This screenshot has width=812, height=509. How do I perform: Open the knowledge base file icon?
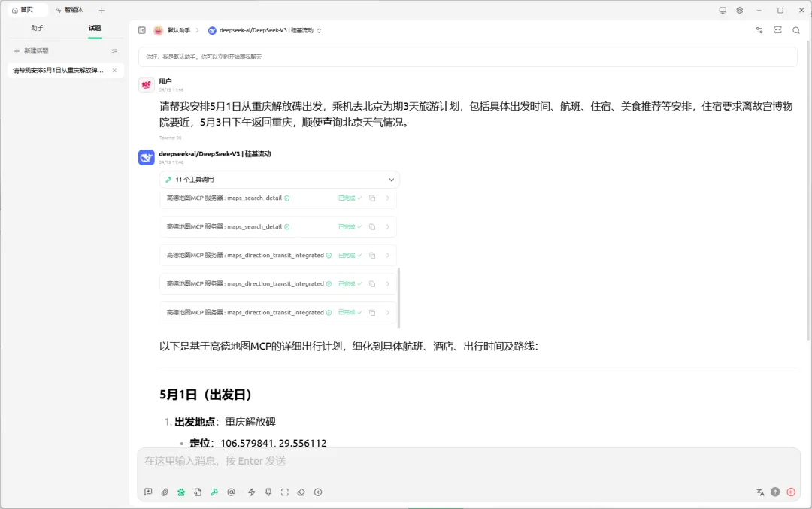(x=198, y=492)
